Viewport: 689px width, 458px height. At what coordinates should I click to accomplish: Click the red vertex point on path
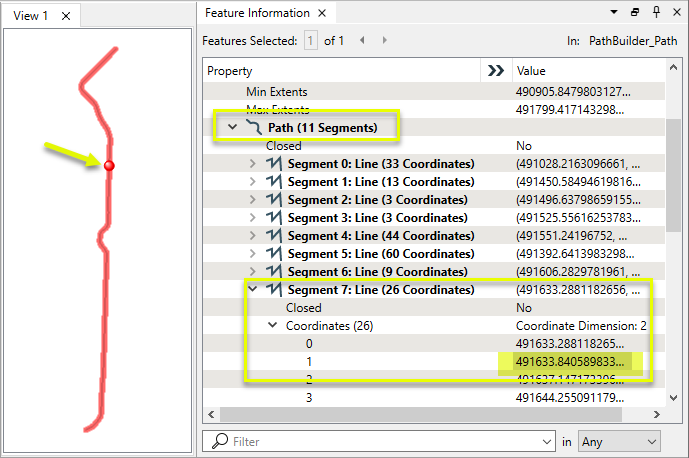point(109,165)
